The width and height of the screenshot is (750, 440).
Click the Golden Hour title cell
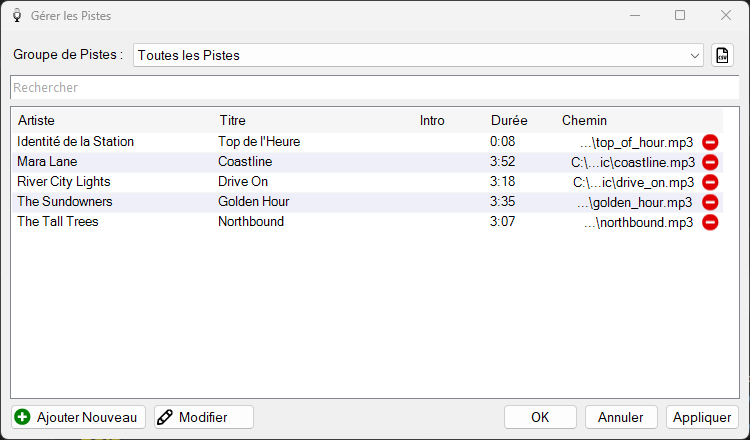point(254,202)
